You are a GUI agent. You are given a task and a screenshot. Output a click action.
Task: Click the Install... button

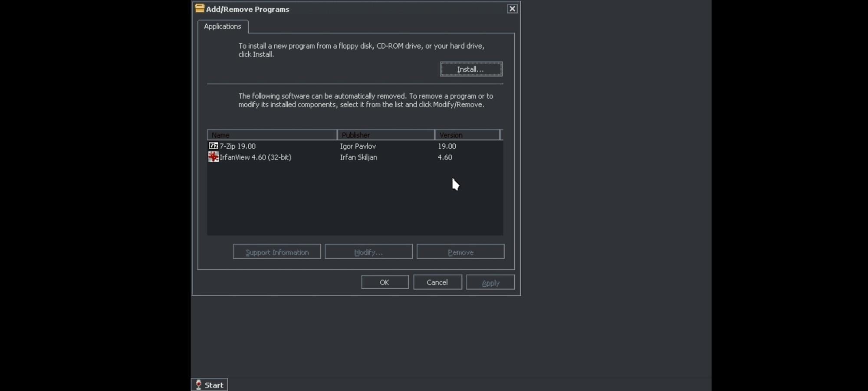471,69
